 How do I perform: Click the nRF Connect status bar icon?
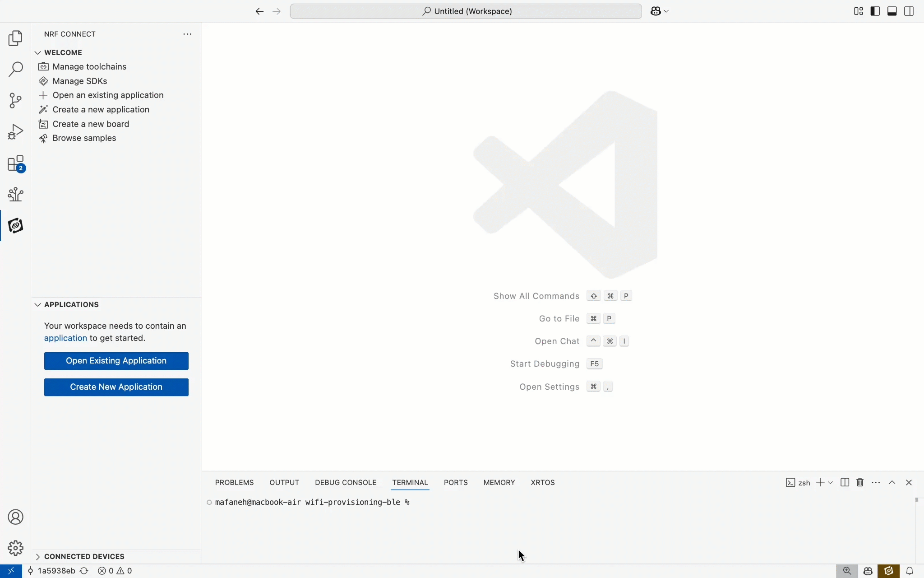888,571
